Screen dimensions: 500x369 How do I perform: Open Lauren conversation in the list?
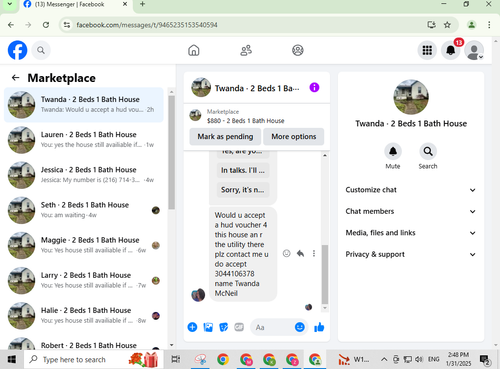pos(84,140)
